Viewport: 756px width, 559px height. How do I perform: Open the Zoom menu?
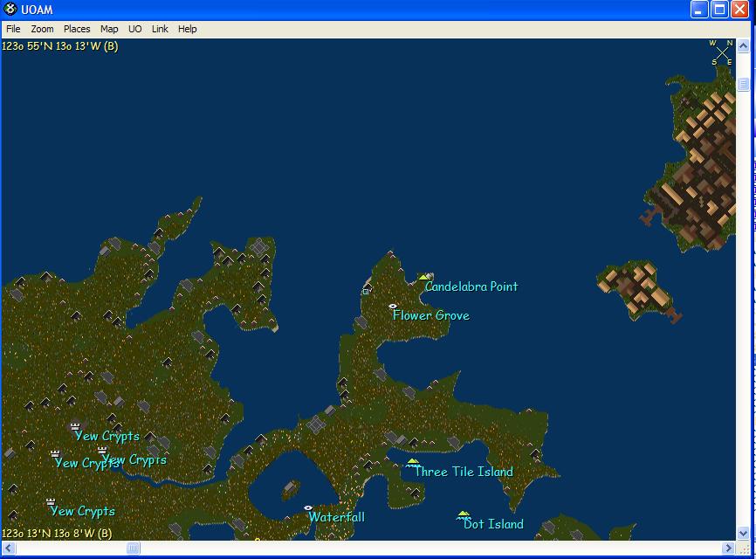pyautogui.click(x=42, y=29)
